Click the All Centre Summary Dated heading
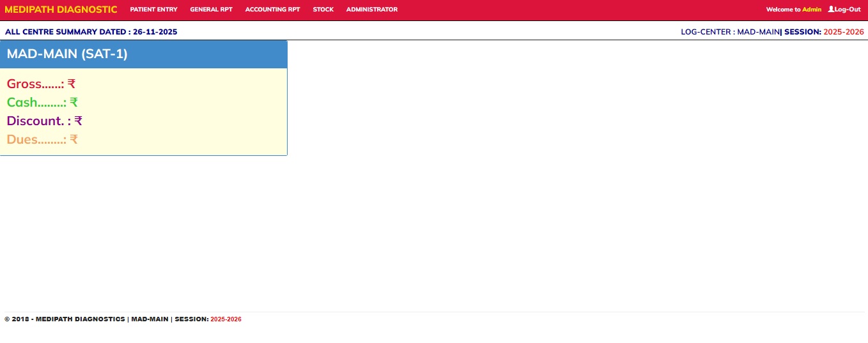 point(91,31)
